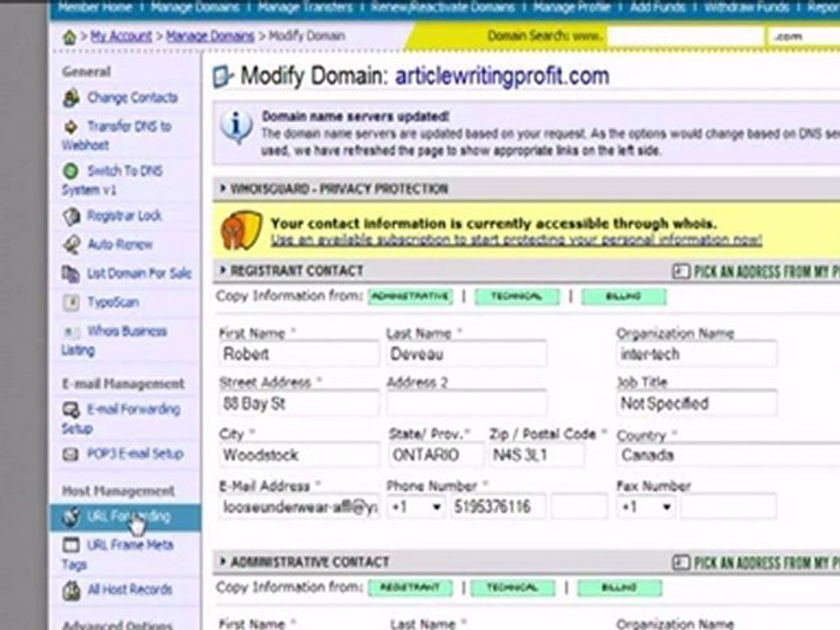Click the green Switch To DNS icon
This screenshot has width=840, height=630.
tap(71, 171)
